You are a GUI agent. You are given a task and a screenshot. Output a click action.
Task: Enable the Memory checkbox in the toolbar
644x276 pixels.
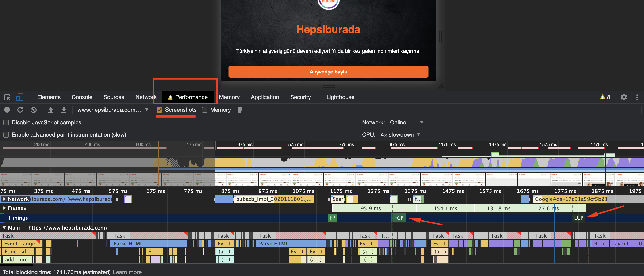[204, 110]
